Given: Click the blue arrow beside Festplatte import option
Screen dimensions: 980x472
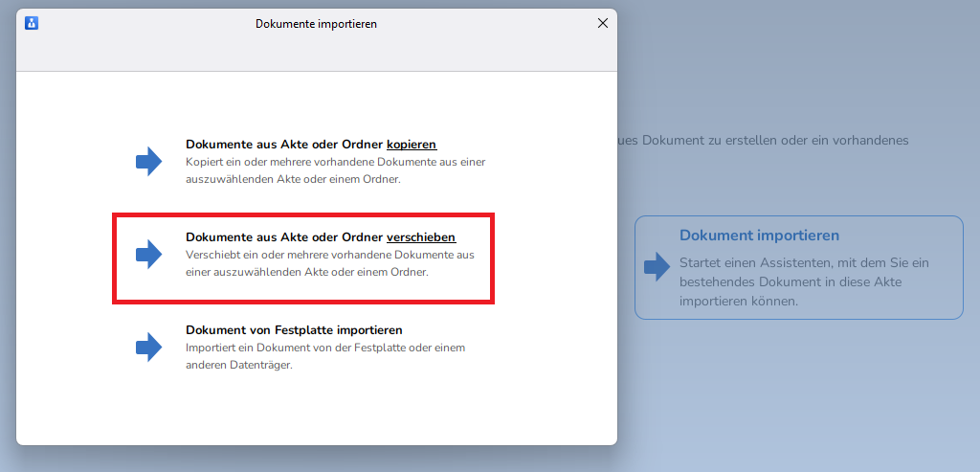Looking at the screenshot, I should 148,347.
